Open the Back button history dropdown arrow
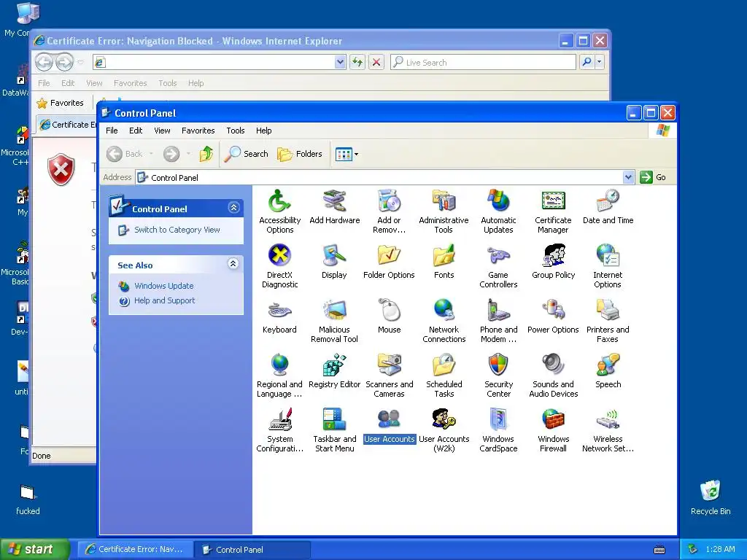Viewport: 747px width, 560px height. (x=151, y=154)
